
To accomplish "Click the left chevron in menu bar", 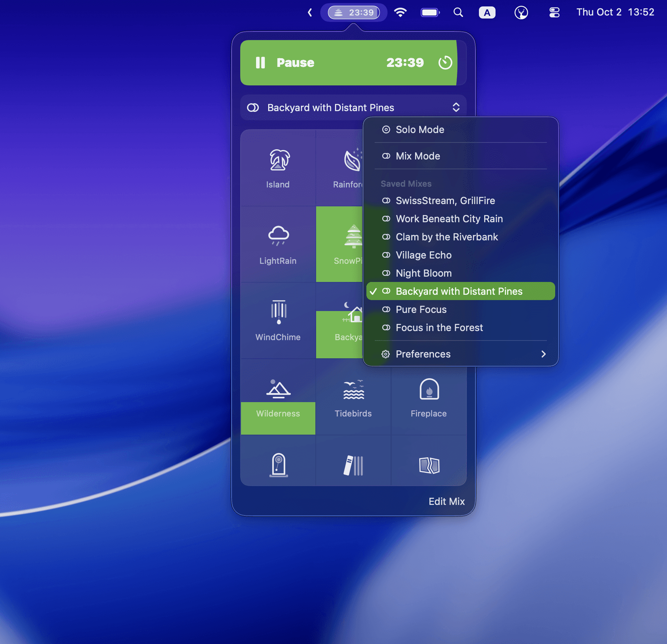I will tap(310, 12).
